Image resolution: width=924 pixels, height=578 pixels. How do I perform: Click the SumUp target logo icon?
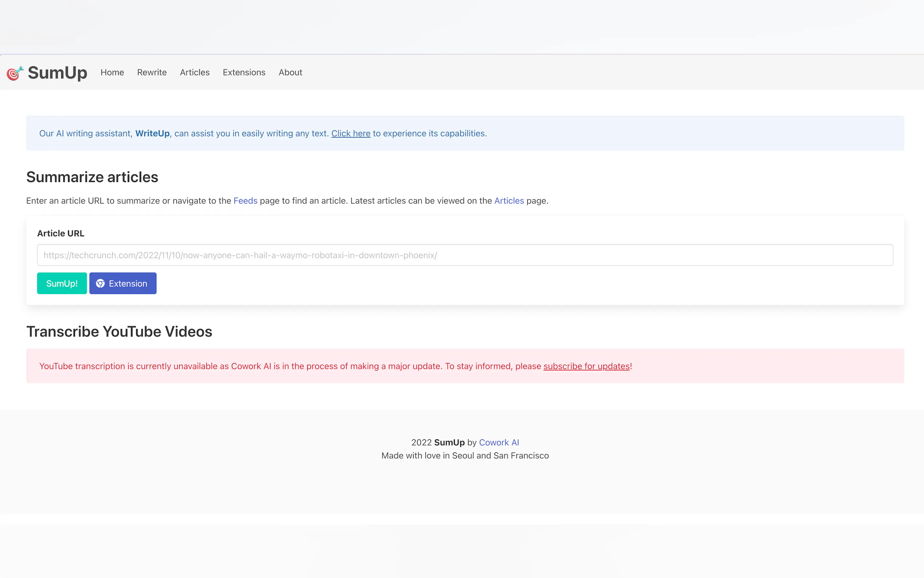pos(15,73)
